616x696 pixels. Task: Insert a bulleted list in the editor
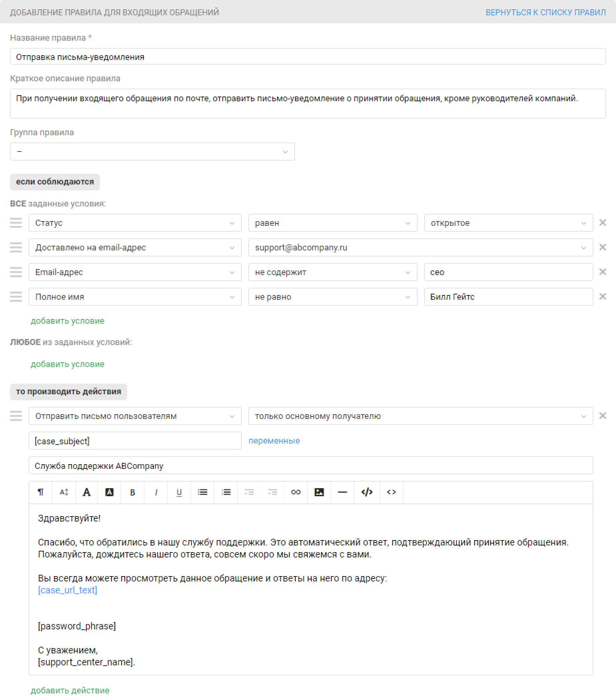(x=202, y=493)
